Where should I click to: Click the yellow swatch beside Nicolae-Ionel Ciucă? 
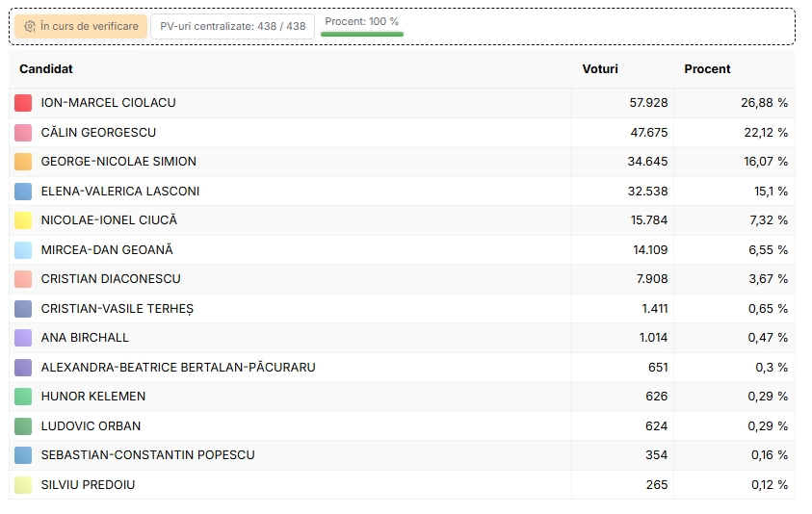(x=23, y=220)
